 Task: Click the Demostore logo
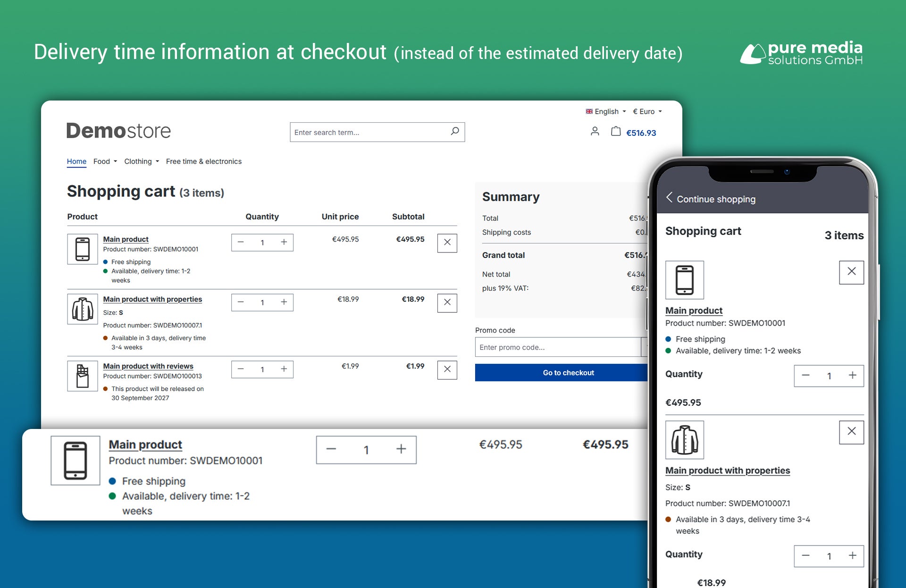tap(118, 131)
